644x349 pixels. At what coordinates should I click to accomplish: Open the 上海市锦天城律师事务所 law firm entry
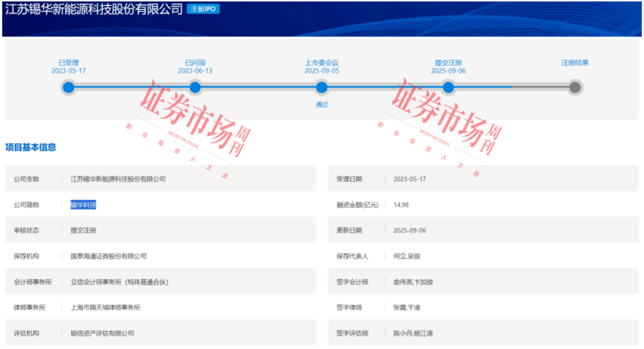(x=106, y=307)
